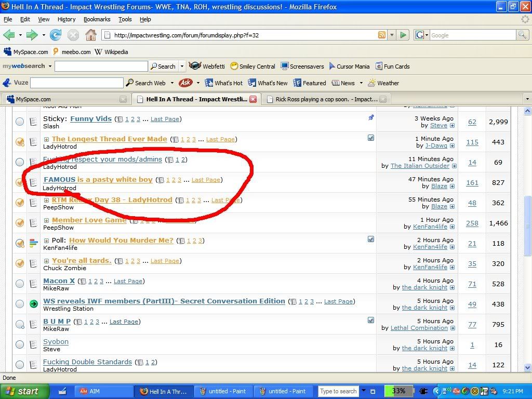This screenshot has width=532, height=399.
Task: Switch to the AIM taskbar window
Action: 104,391
